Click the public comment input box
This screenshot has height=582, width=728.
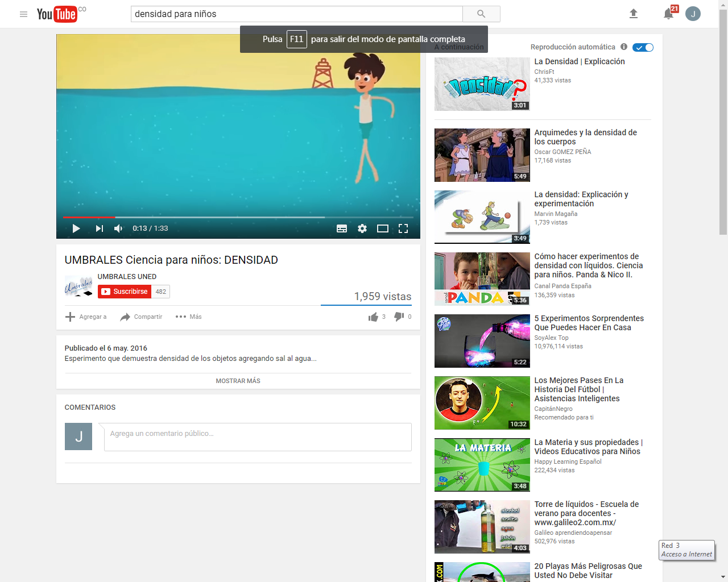[258, 436]
